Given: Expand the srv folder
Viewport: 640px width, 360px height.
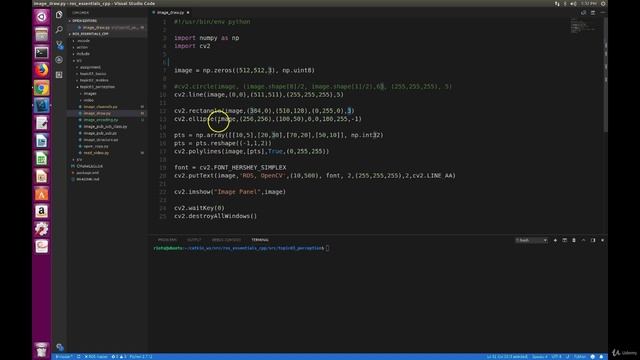Looking at the screenshot, I should click(78, 160).
